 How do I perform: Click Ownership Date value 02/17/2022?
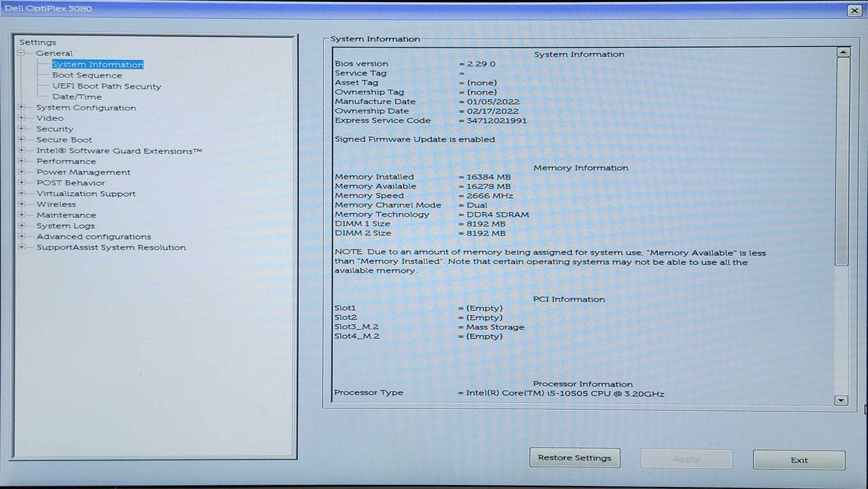coord(493,111)
